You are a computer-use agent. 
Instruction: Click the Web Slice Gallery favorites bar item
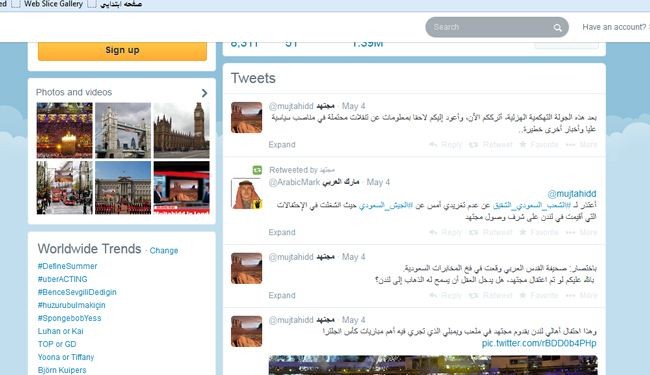[x=53, y=4]
